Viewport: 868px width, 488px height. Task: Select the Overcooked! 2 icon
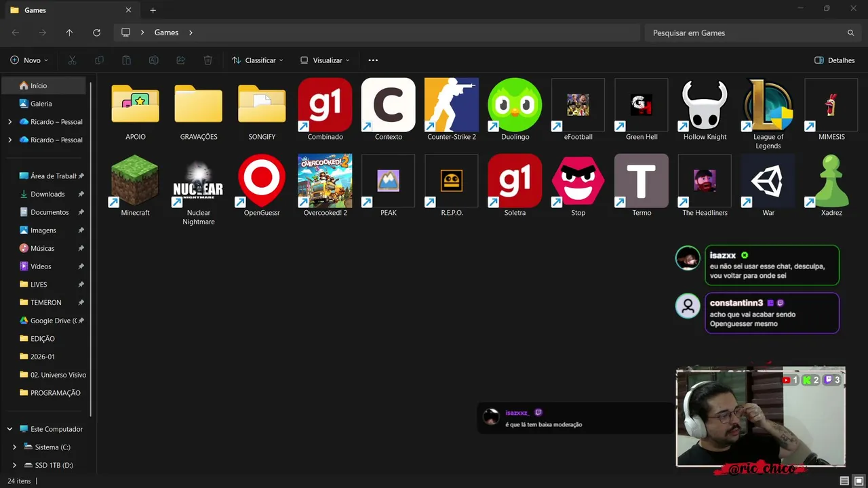pos(325,180)
